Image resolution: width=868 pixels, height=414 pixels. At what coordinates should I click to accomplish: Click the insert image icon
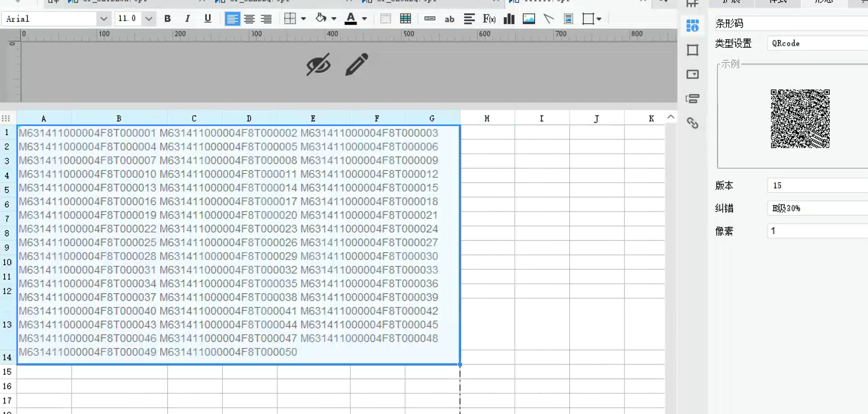(528, 19)
